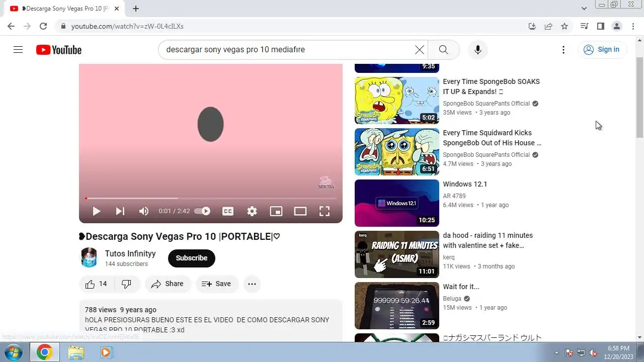Open AR 4789 channel

[454, 196]
